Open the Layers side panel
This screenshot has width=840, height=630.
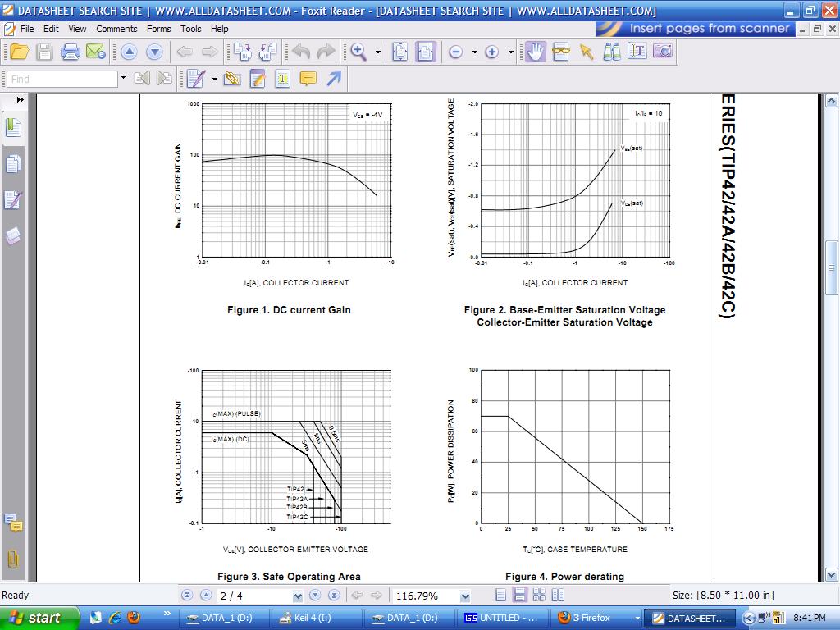13,236
